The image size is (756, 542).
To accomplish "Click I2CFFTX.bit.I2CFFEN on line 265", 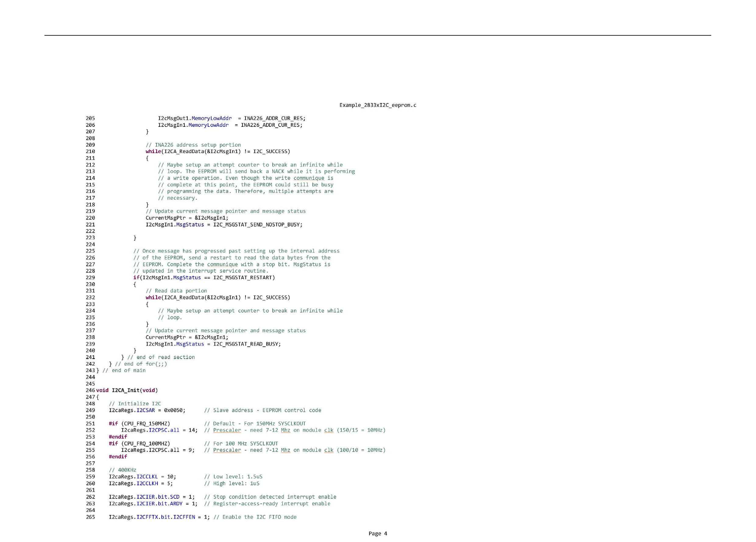I will [166, 517].
